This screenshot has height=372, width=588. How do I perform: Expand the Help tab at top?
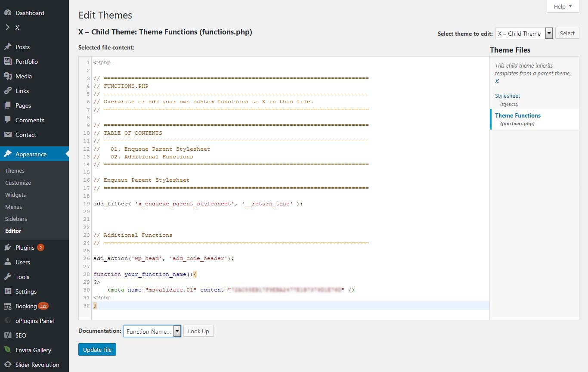[563, 6]
